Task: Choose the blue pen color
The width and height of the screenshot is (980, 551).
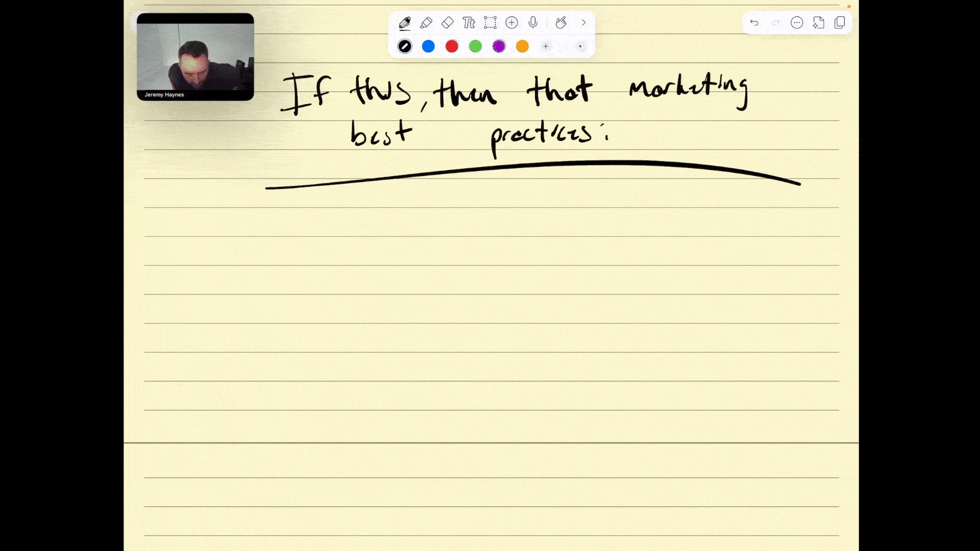Action: [x=428, y=46]
